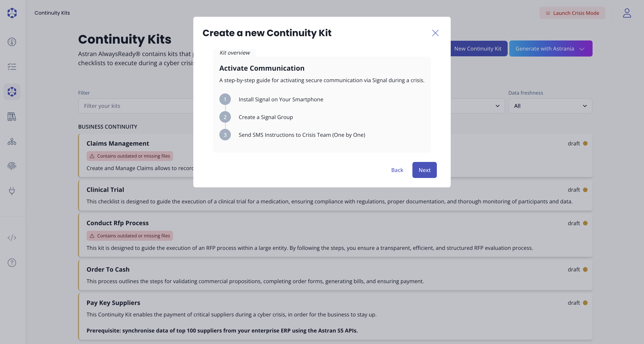This screenshot has width=644, height=344.
Task: Open the Data freshness dropdown showing All
Action: (550, 106)
